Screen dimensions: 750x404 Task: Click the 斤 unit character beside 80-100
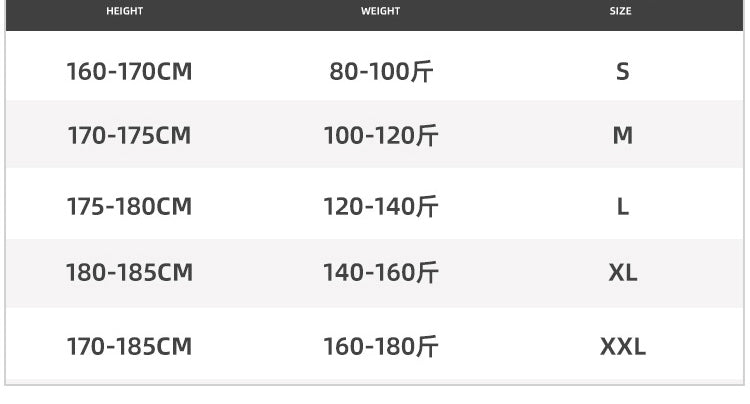coord(422,72)
